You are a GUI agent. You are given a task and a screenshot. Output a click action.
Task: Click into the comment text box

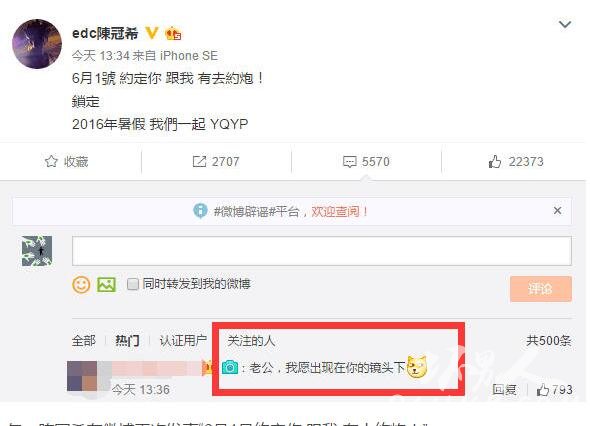322,251
